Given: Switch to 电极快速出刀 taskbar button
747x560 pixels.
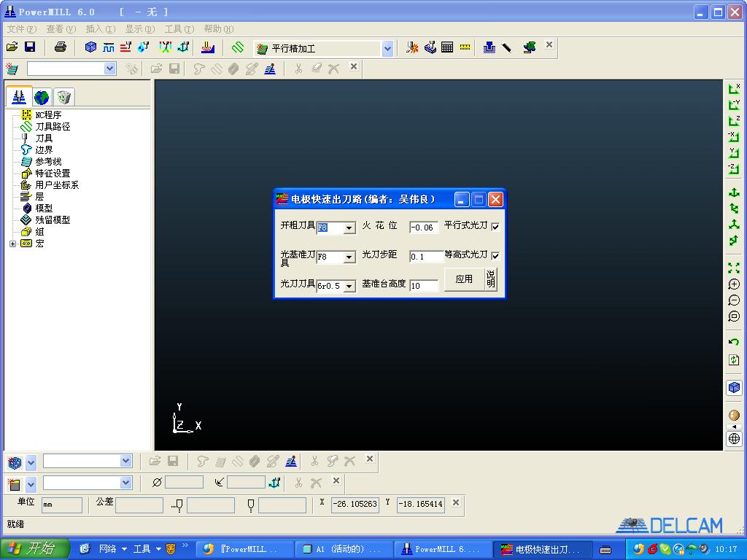Looking at the screenshot, I should (541, 549).
